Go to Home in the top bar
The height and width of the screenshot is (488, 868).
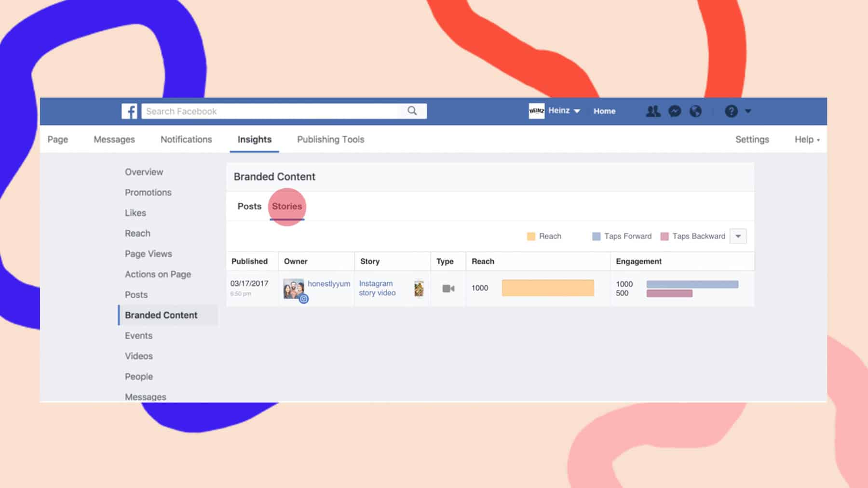[604, 111]
